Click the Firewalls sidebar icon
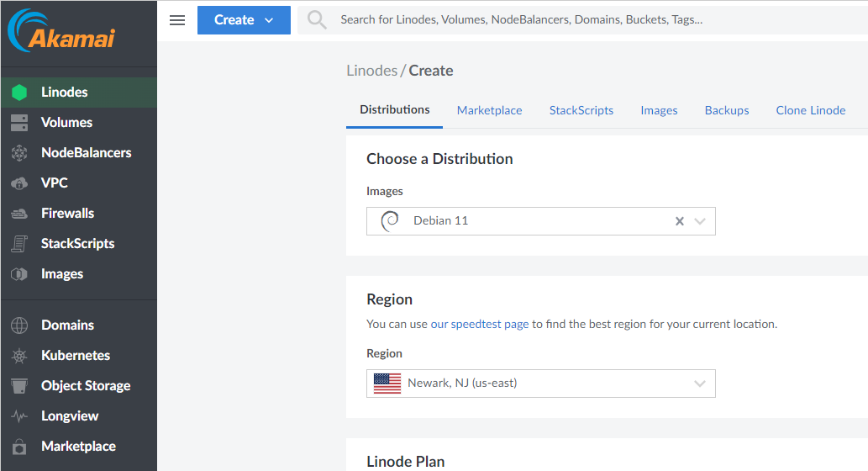The width and height of the screenshot is (868, 471). click(18, 214)
